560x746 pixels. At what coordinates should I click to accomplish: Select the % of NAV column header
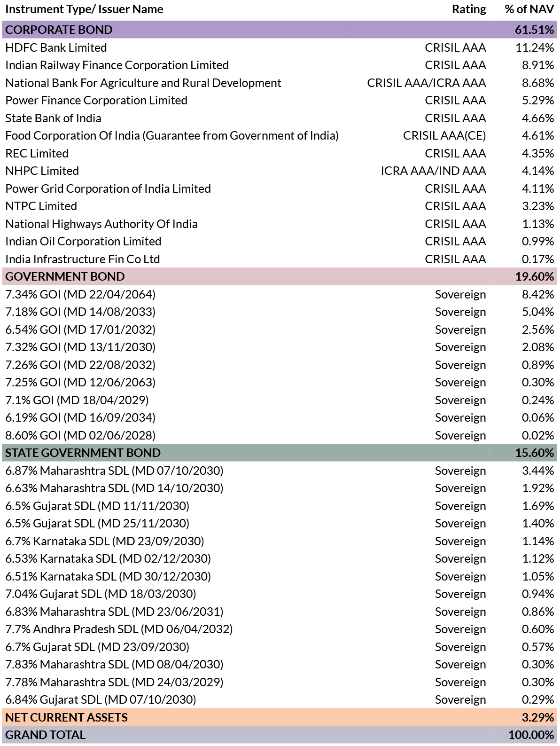coord(529,9)
